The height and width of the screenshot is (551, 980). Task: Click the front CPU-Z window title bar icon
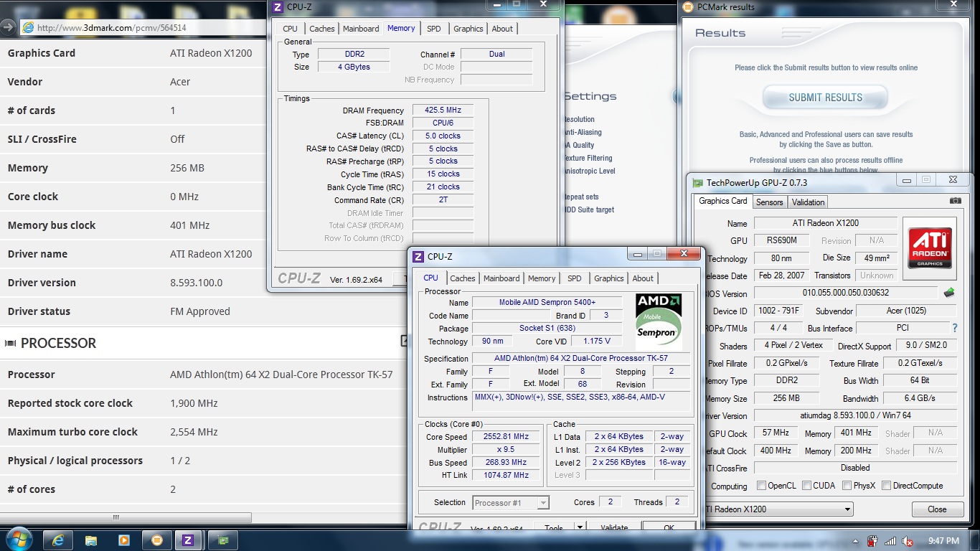tap(418, 256)
